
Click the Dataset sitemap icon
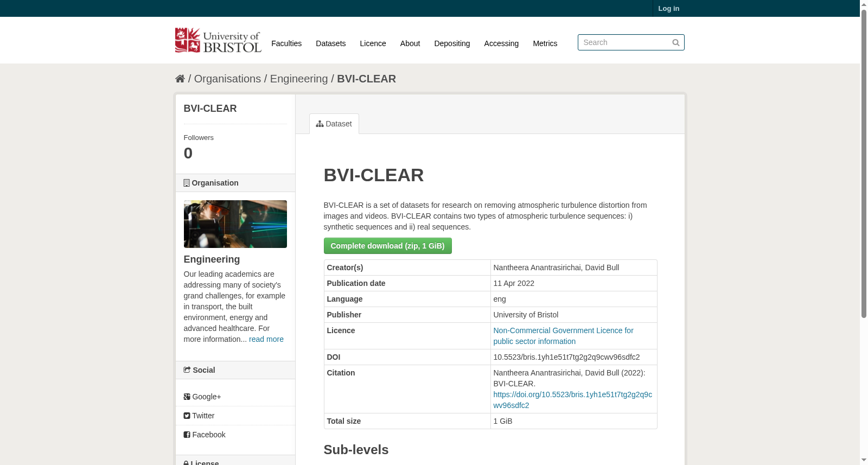pyautogui.click(x=320, y=124)
